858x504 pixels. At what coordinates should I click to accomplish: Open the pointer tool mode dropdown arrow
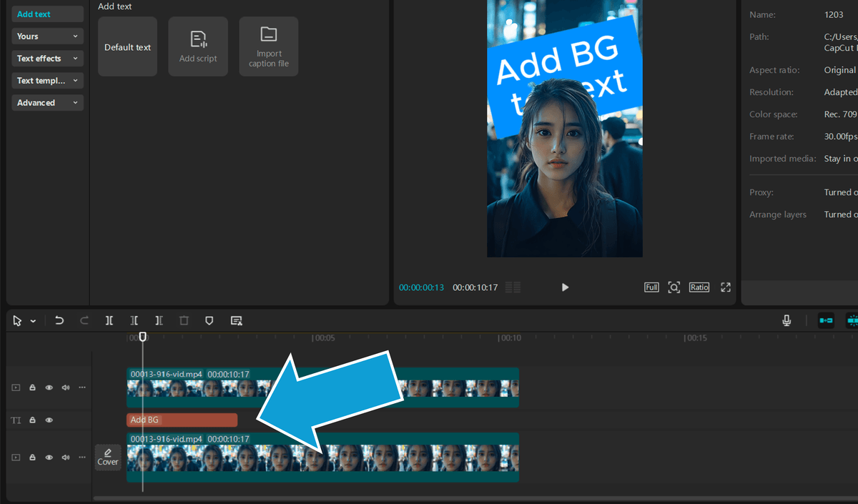tap(33, 322)
